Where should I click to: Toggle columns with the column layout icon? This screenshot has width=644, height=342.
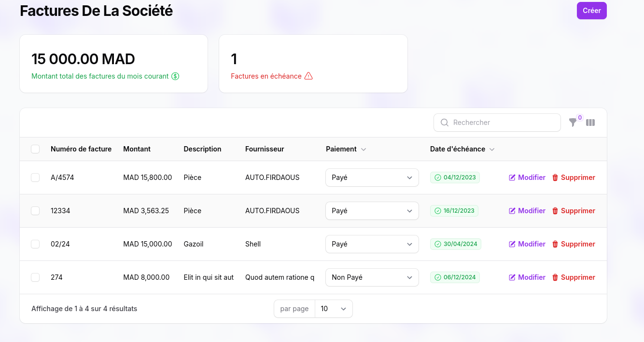click(590, 123)
